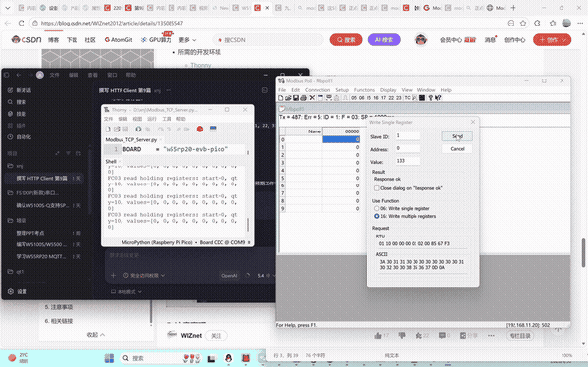Click the favorite star icon under CSDN article
Screen dimensions: 588x367
(418, 335)
